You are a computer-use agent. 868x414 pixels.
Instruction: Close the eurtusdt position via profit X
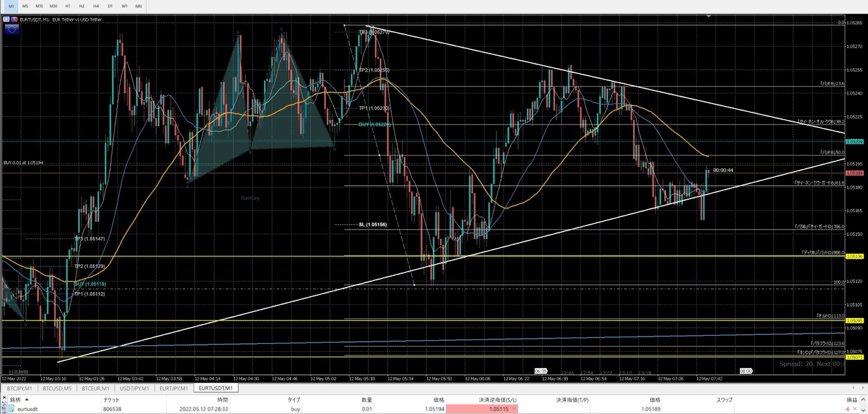tap(855, 409)
